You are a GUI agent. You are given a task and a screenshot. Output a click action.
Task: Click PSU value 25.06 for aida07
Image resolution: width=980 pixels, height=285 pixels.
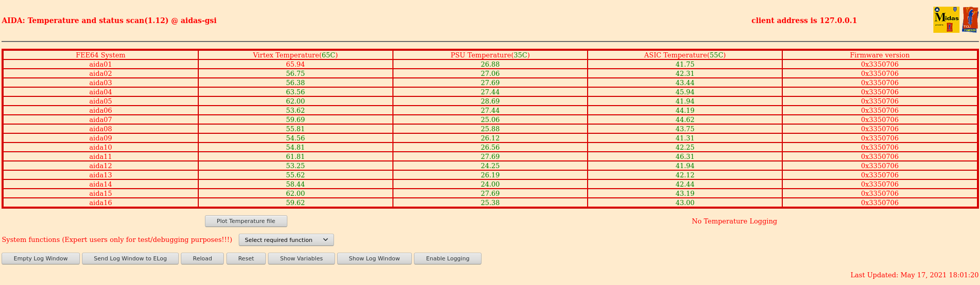coord(490,119)
